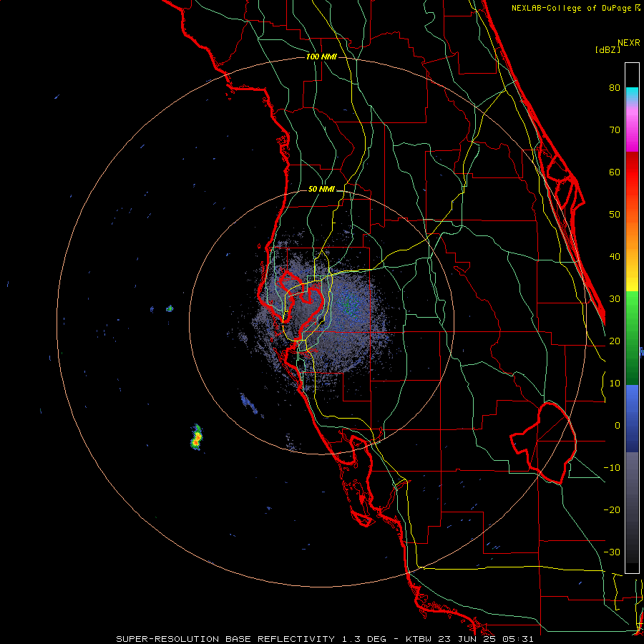The width and height of the screenshot is (644, 644).
Task: Click the 50 value on the dBZ scale
Action: point(615,215)
